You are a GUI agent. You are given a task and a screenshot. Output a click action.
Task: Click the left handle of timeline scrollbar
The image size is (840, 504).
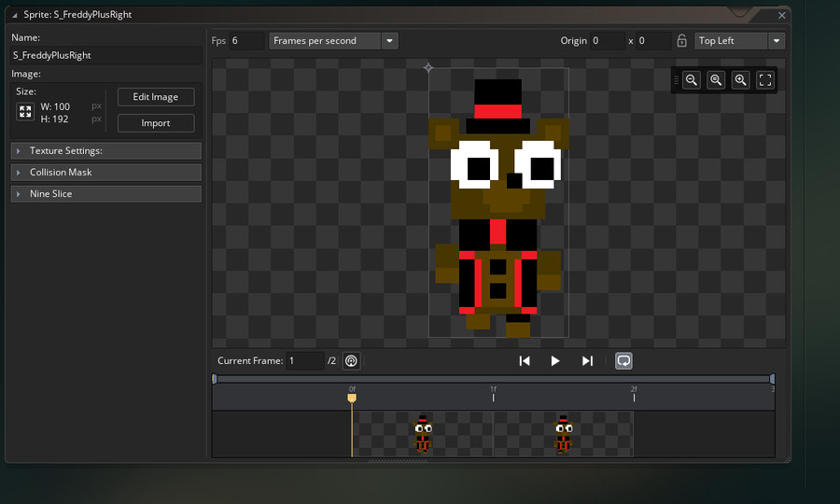pos(215,379)
